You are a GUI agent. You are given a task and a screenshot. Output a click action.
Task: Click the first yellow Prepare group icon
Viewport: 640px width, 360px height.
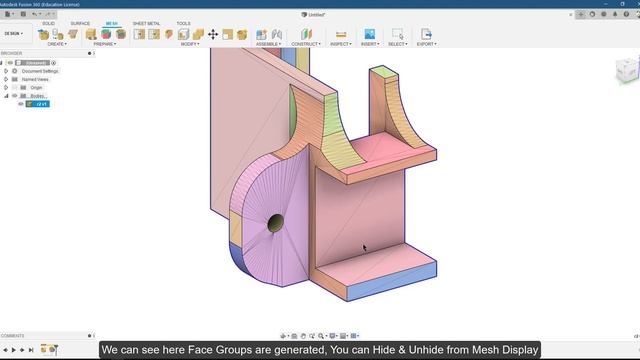coord(91,34)
